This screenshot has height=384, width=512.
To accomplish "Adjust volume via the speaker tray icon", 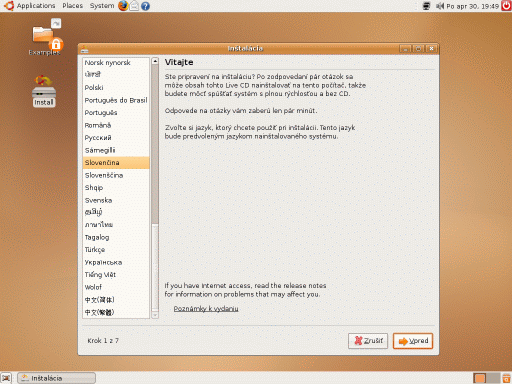I will tap(440, 6).
